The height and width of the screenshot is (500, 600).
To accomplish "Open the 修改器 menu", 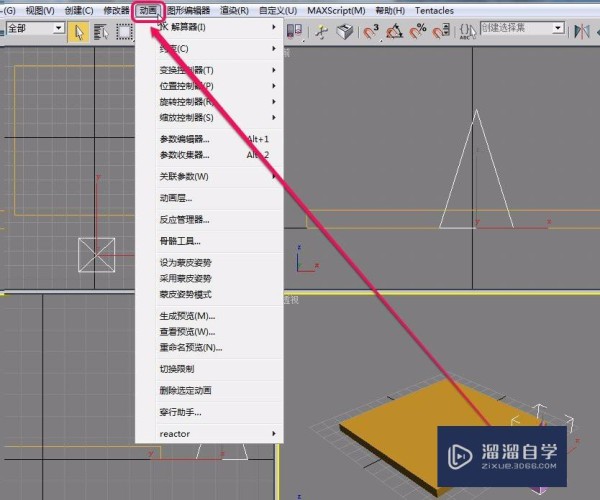I will [117, 11].
